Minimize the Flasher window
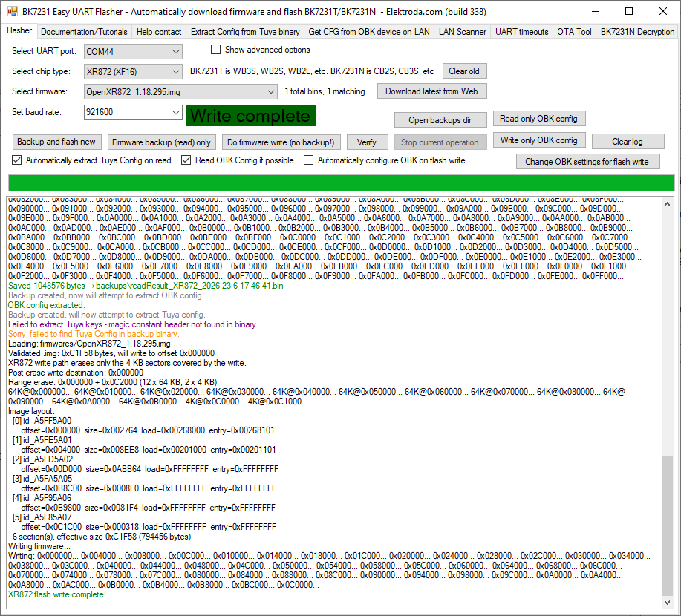The width and height of the screenshot is (681, 616). [596, 11]
